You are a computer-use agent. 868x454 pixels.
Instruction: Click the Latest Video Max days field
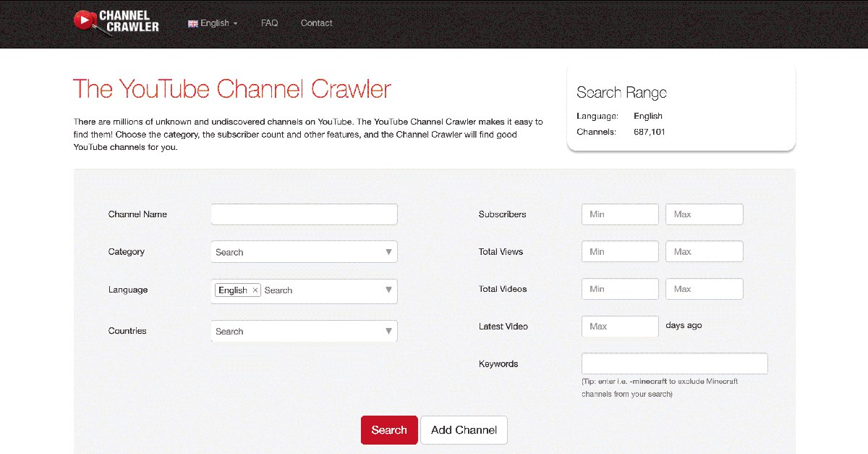pyautogui.click(x=620, y=327)
